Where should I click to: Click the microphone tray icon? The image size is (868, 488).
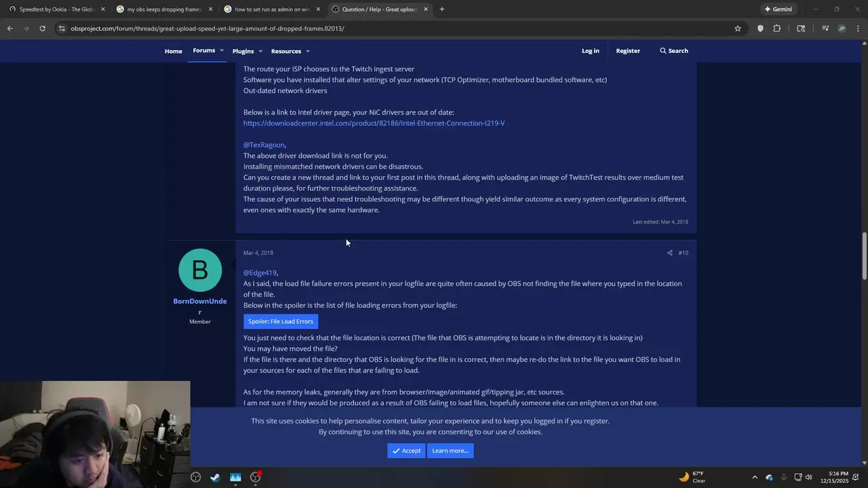click(x=784, y=477)
